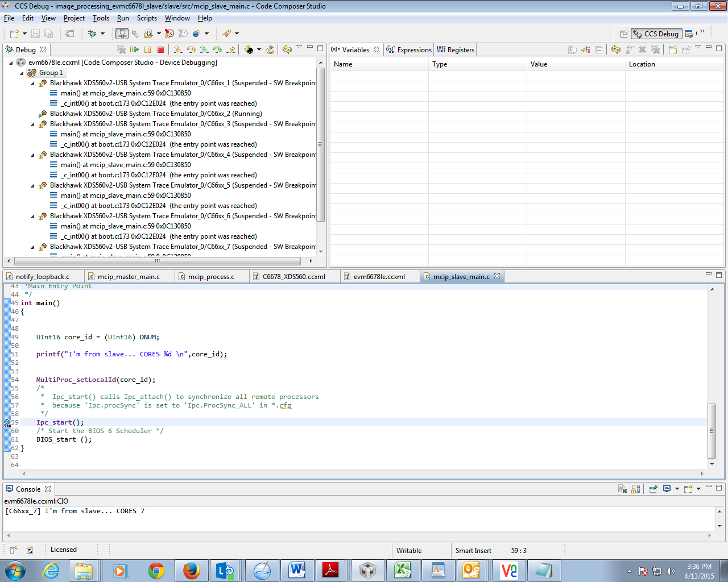The height and width of the screenshot is (582, 728).
Task: Click the Step Over debug icon
Action: tap(191, 50)
